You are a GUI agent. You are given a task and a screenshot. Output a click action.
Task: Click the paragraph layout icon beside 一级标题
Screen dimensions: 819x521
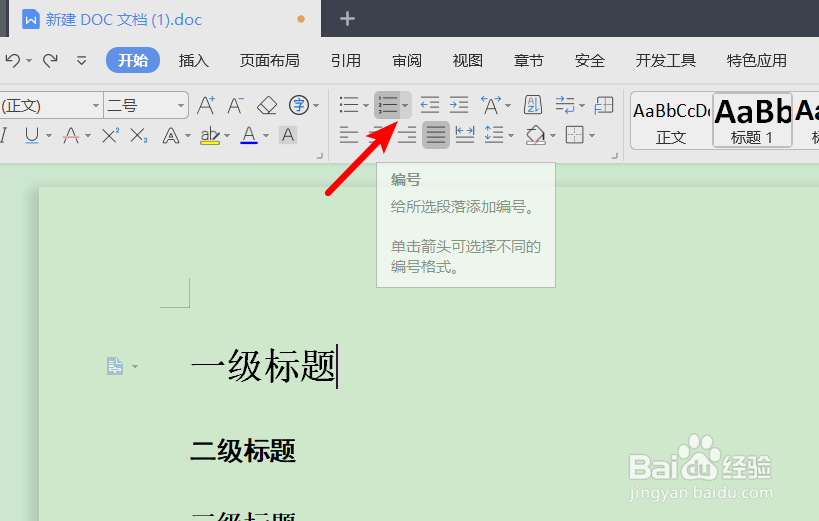click(115, 366)
